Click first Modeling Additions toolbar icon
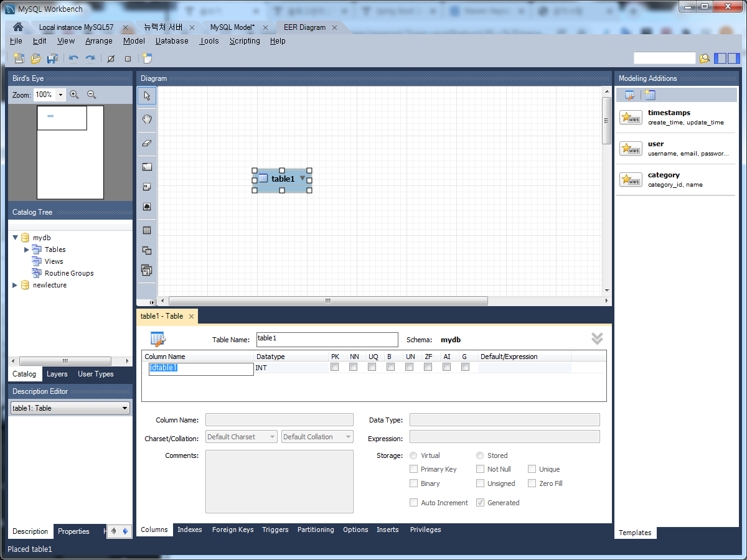 [x=630, y=95]
